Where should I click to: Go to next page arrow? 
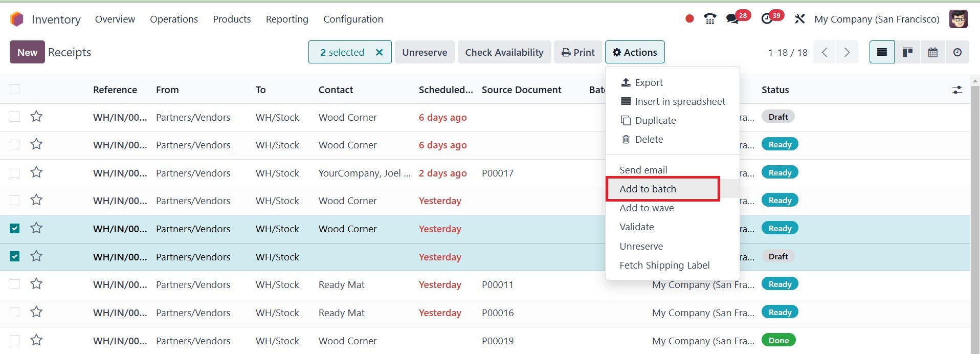coord(847,52)
